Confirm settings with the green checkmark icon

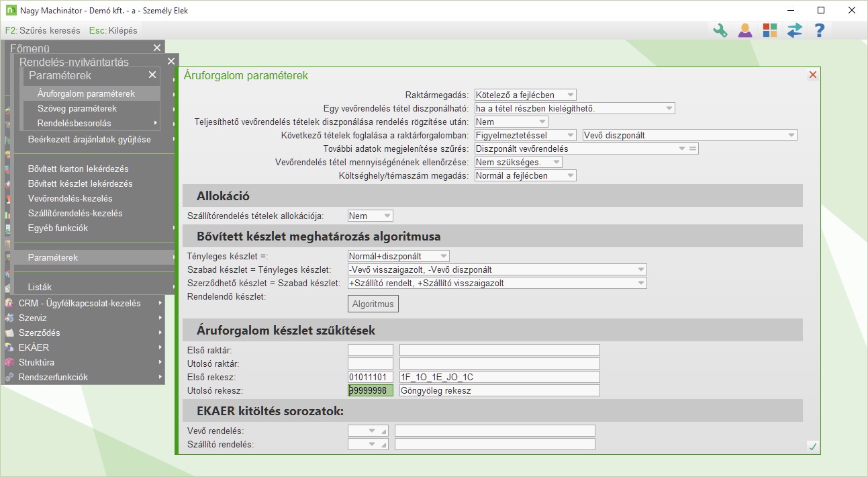click(813, 446)
